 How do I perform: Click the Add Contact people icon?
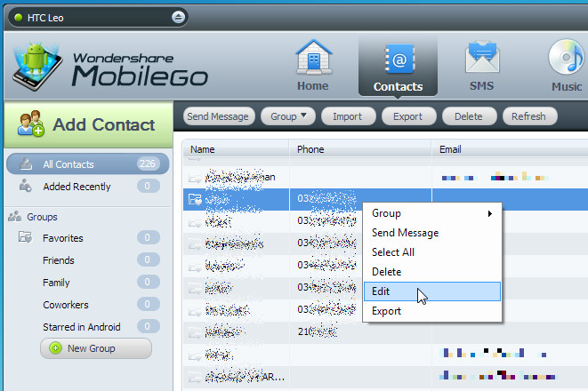coord(31,124)
